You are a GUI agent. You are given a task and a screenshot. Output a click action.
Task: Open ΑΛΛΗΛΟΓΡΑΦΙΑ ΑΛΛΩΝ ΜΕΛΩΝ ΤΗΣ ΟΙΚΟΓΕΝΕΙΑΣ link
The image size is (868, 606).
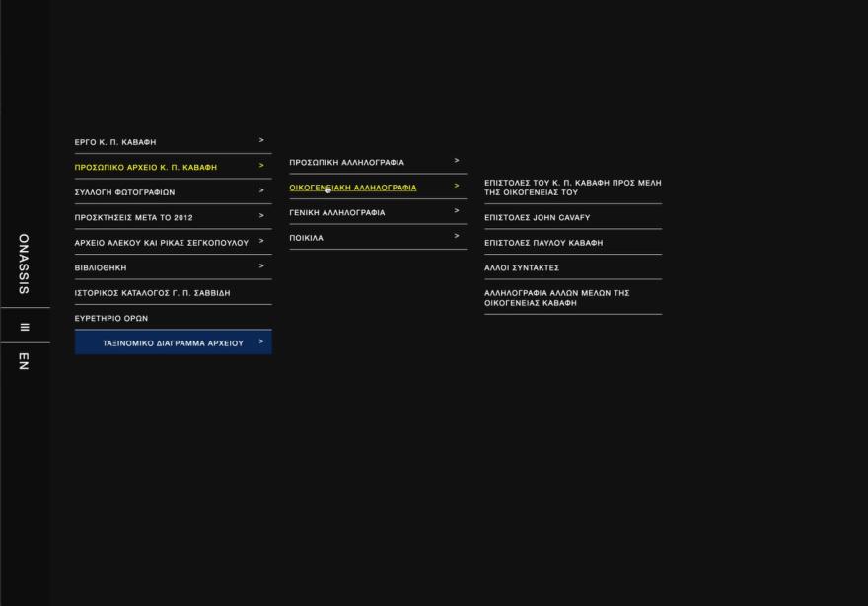(557, 298)
